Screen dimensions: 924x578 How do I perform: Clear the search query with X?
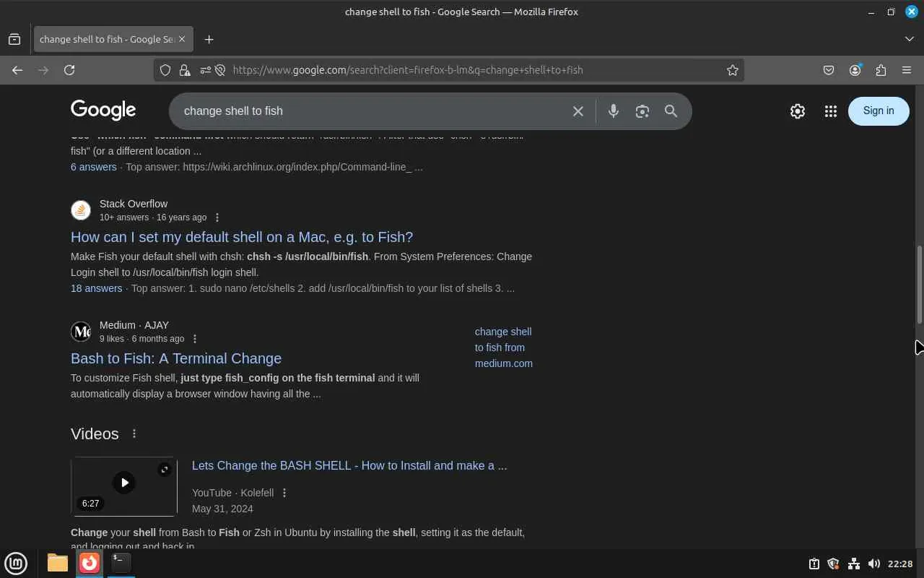point(577,111)
